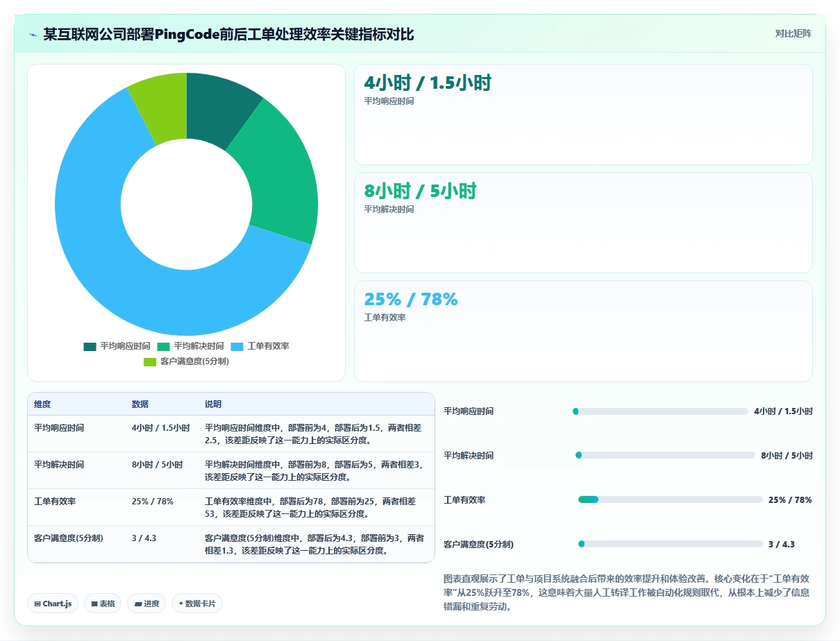840x641 pixels.
Task: Click progress value 3 / 4.3
Action: pos(782,544)
